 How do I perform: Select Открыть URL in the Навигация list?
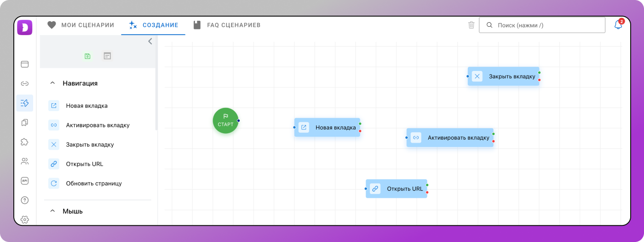tap(84, 164)
